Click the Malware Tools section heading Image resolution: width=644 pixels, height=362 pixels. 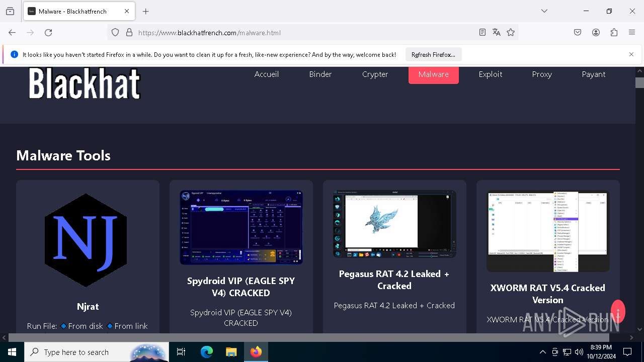[63, 155]
